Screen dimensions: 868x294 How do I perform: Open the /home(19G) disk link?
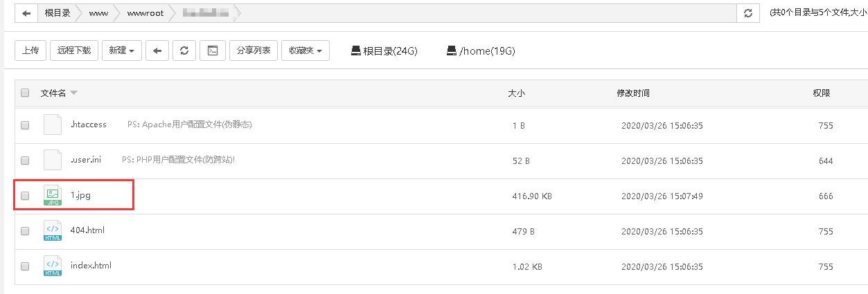(481, 50)
